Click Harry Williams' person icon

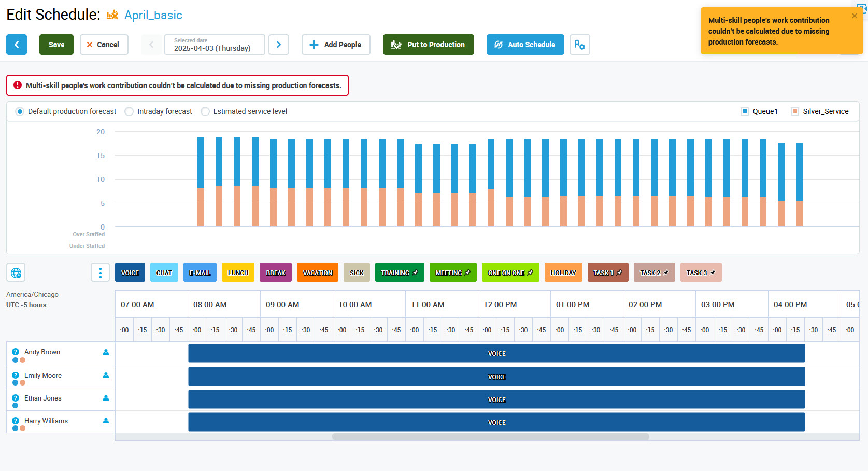pyautogui.click(x=106, y=421)
